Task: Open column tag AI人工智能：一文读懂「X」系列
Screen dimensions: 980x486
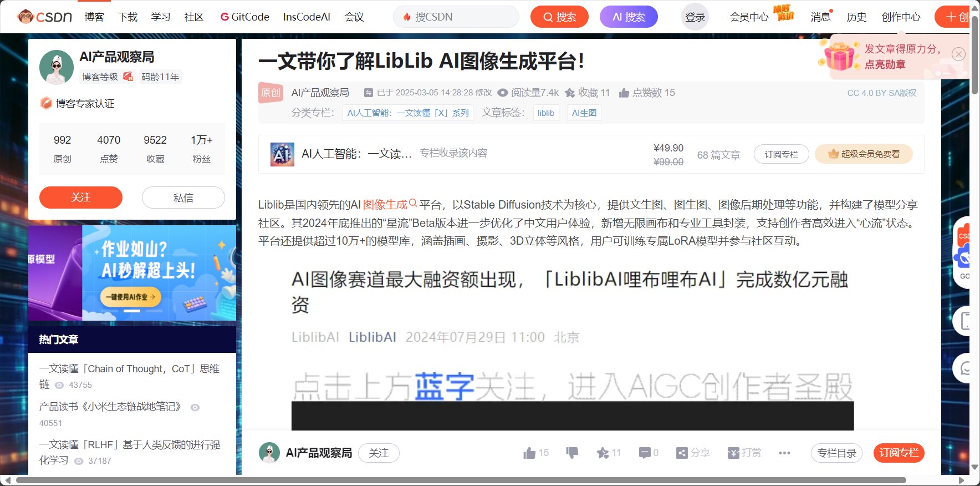Action: [408, 113]
